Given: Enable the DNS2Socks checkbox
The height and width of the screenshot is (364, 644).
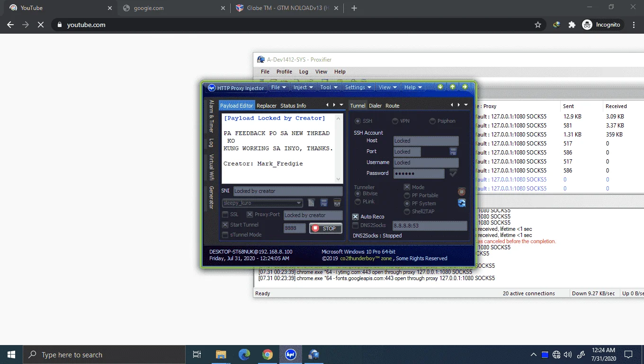Looking at the screenshot, I should point(356,225).
